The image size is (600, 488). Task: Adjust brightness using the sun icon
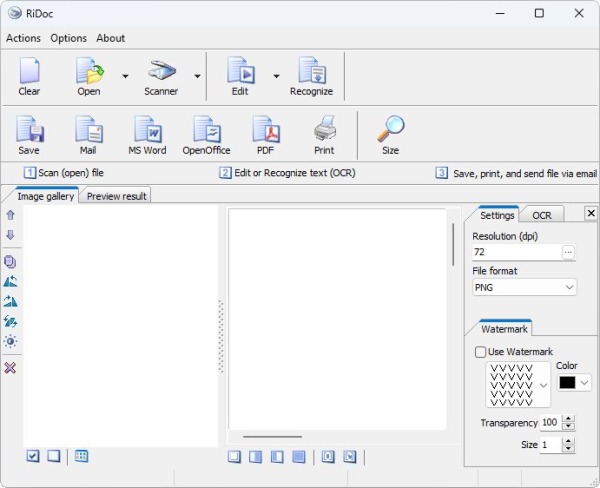(x=10, y=341)
